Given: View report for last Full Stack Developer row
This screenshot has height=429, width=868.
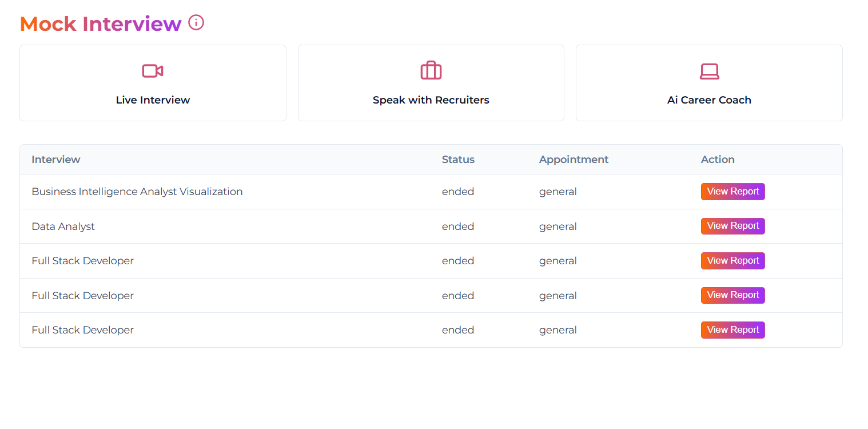Looking at the screenshot, I should point(732,330).
